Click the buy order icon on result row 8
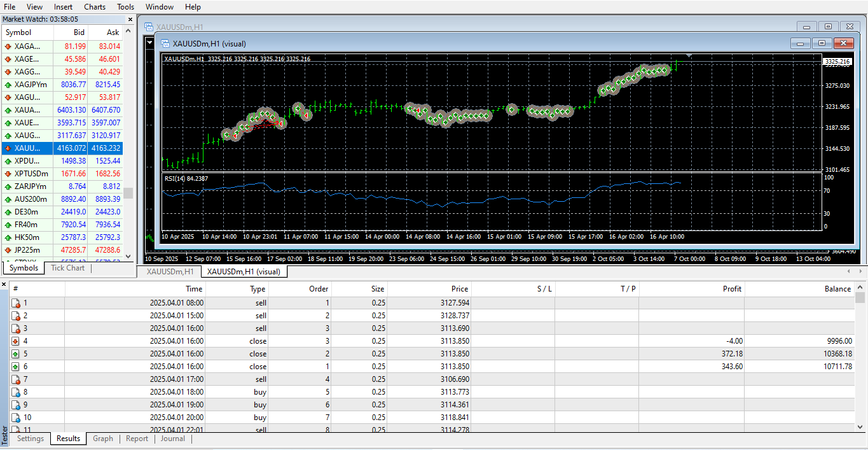 pos(16,392)
